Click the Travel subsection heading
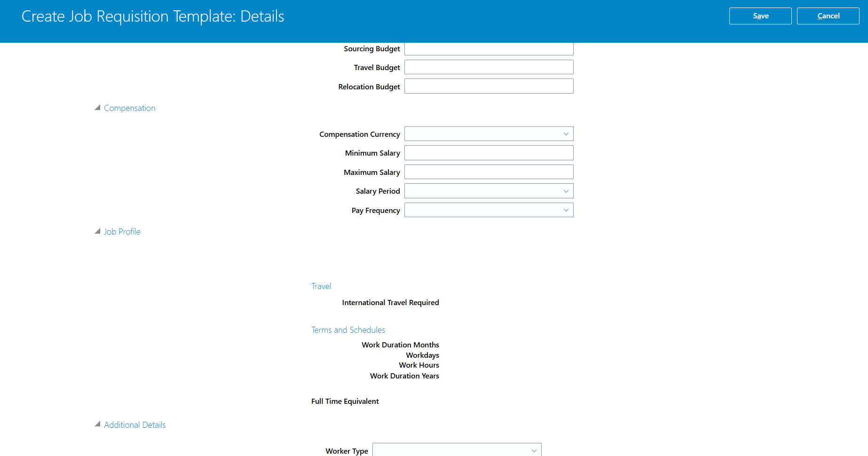Image resolution: width=868 pixels, height=456 pixels. pyautogui.click(x=321, y=286)
